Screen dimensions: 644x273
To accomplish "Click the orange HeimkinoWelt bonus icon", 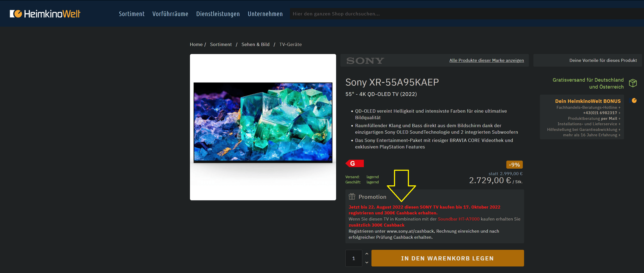I will pos(634,101).
